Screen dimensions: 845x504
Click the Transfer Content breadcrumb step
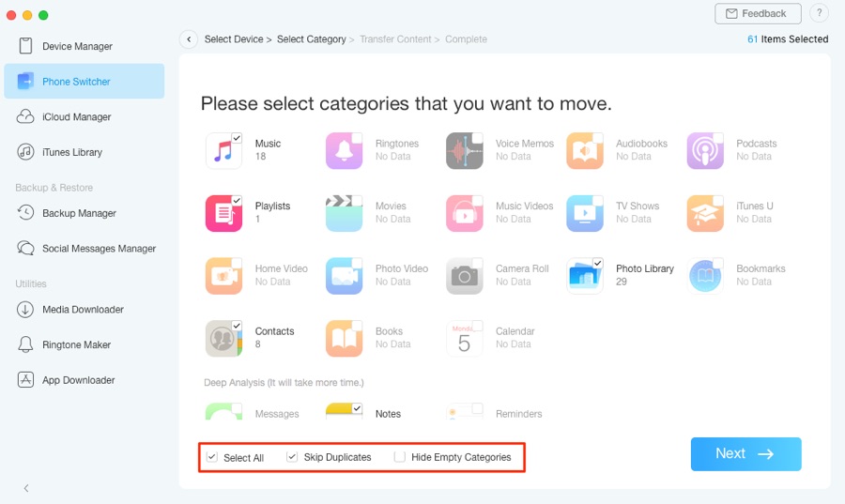point(395,39)
